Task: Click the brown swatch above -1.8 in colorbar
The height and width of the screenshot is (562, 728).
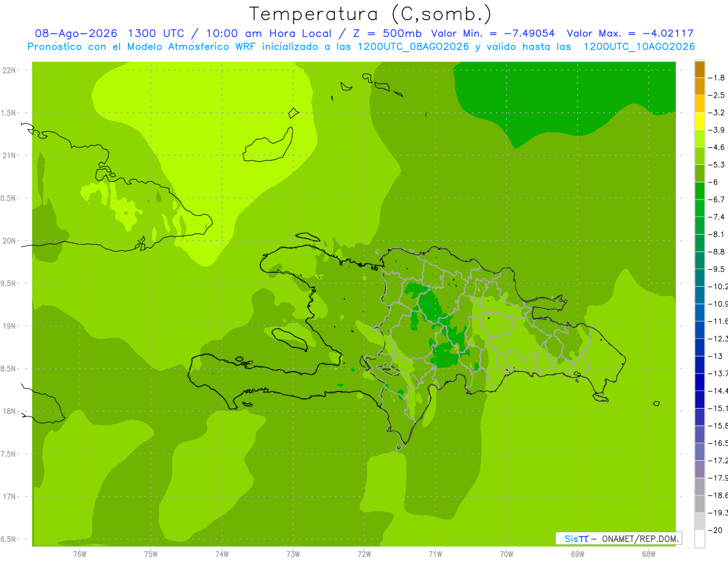Action: 699,69
